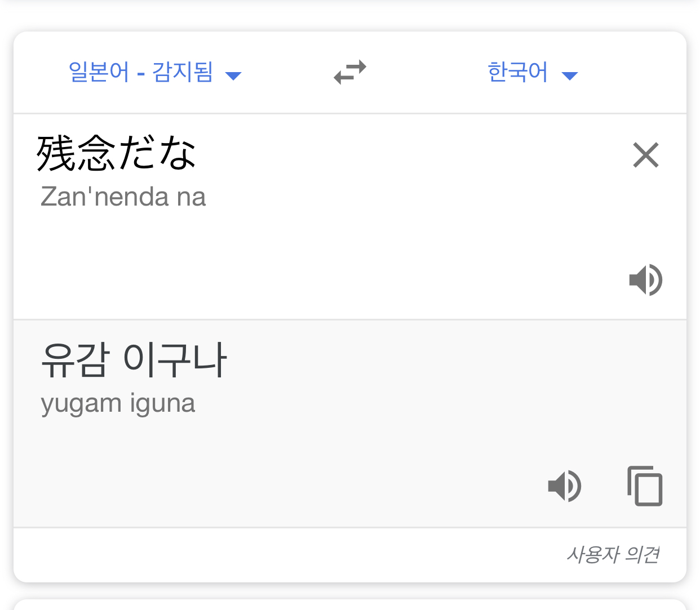Click the footer bar left of 사용자 의견
This screenshot has height=610, width=700.
coord(282,555)
